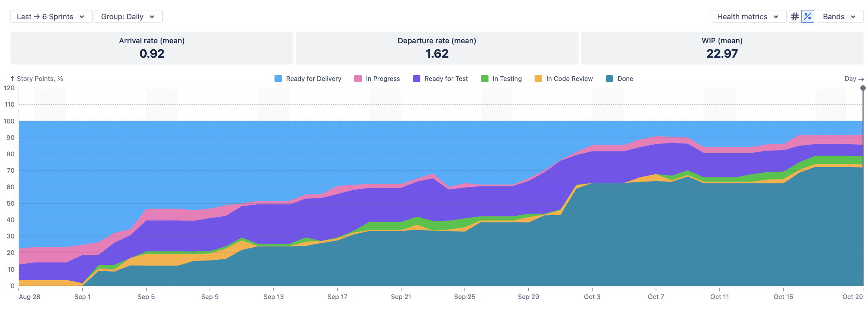Click the 100 value on the Y axis

pyautogui.click(x=9, y=121)
